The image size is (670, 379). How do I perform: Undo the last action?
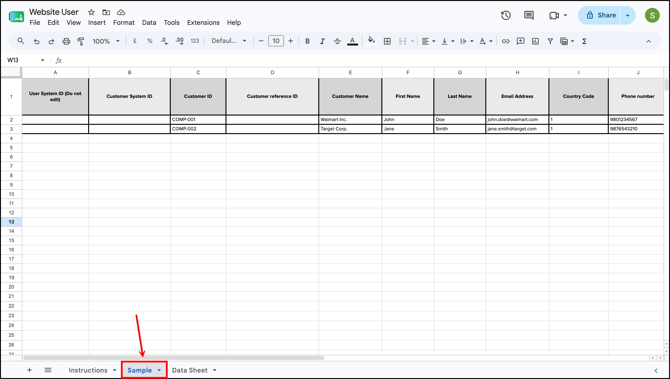(x=36, y=41)
